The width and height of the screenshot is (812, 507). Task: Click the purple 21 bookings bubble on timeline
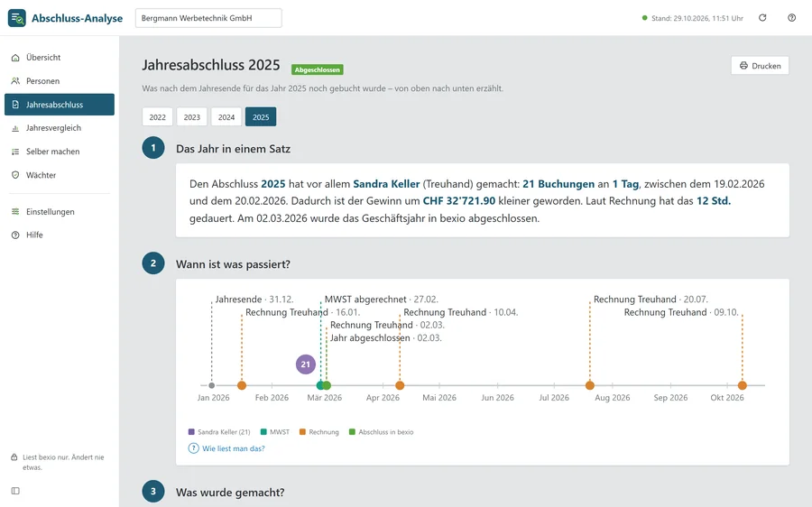pyautogui.click(x=306, y=364)
